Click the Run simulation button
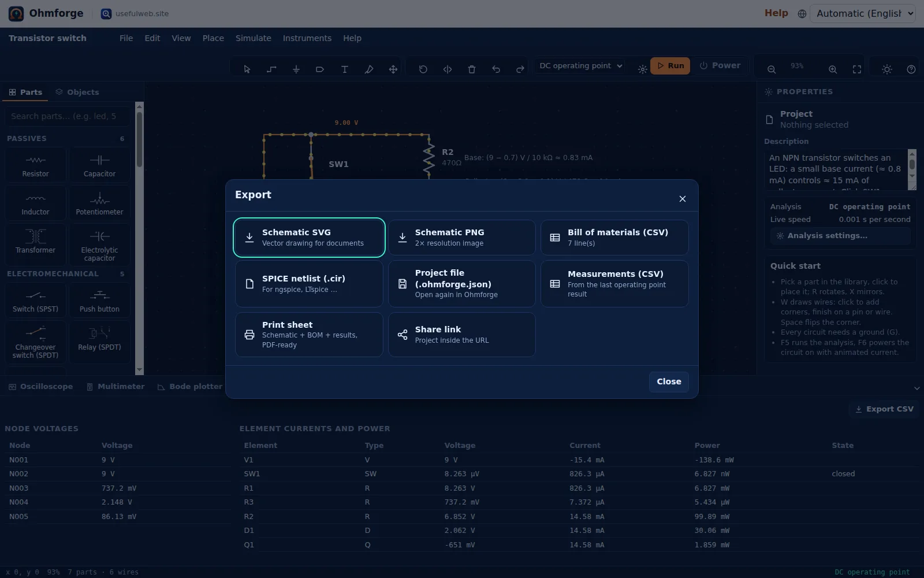Screen dimensions: 924x578 tap(670, 66)
